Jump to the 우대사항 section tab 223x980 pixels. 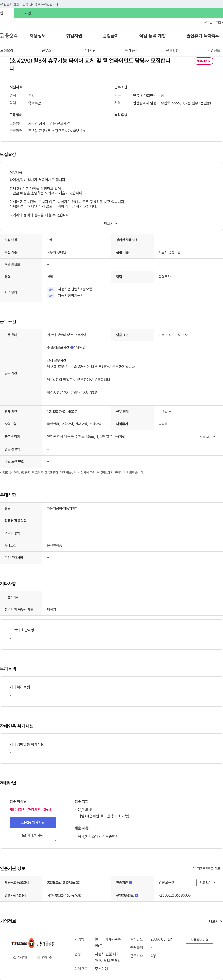pos(90,51)
